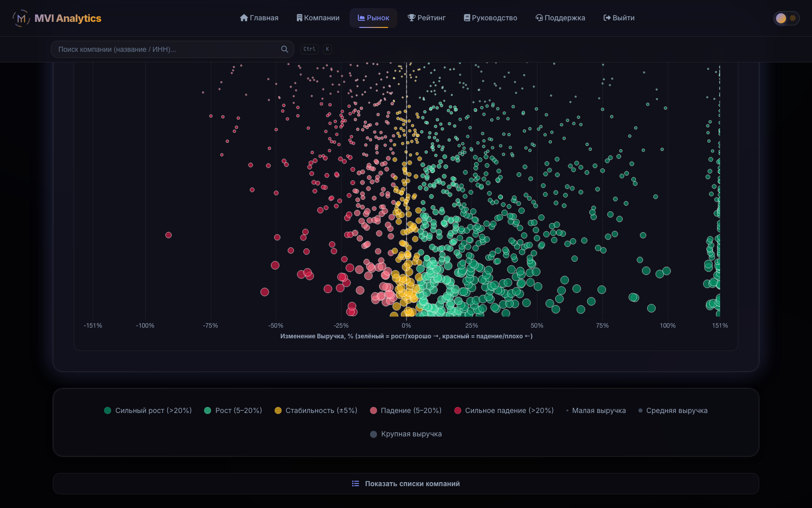Click the trophy icon for Рейтинг
The image size is (812, 508).
[x=412, y=18]
